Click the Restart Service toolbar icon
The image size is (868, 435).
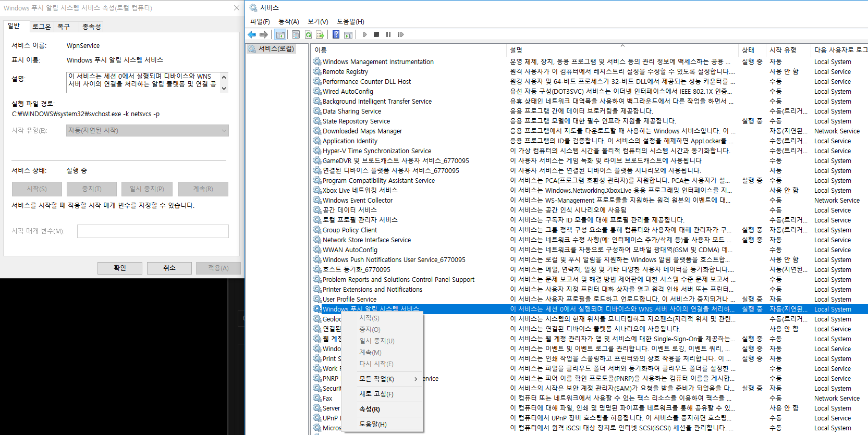point(400,34)
